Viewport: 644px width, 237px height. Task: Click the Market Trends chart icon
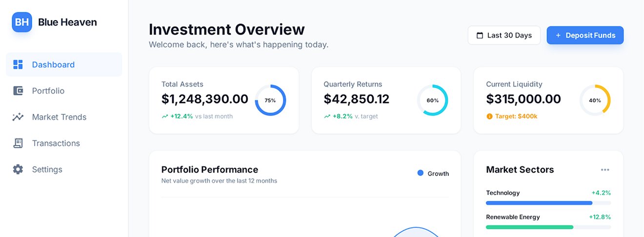[x=18, y=117]
